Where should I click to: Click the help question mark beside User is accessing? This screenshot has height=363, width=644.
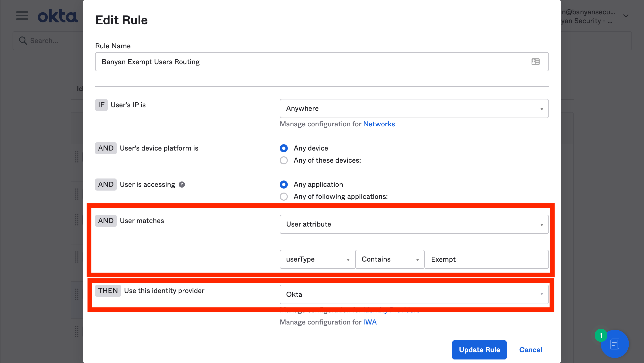coord(182,185)
